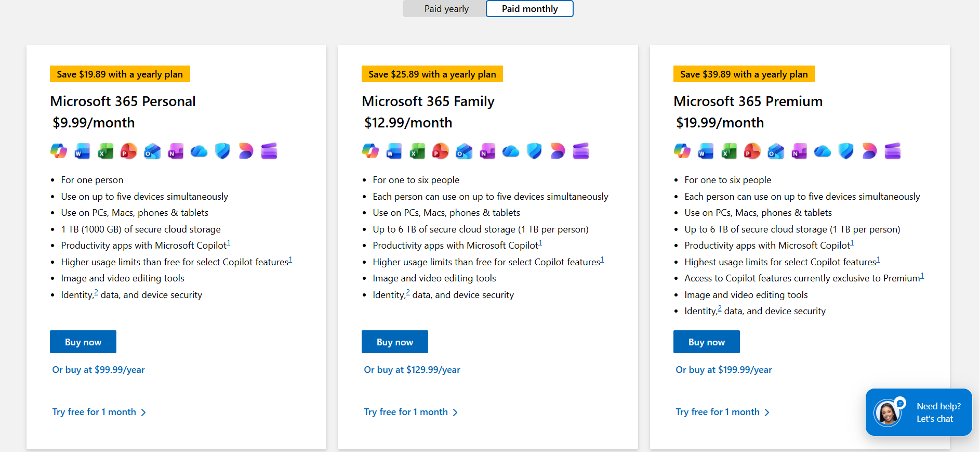Click the Copilot icon in the Family plan

[370, 151]
